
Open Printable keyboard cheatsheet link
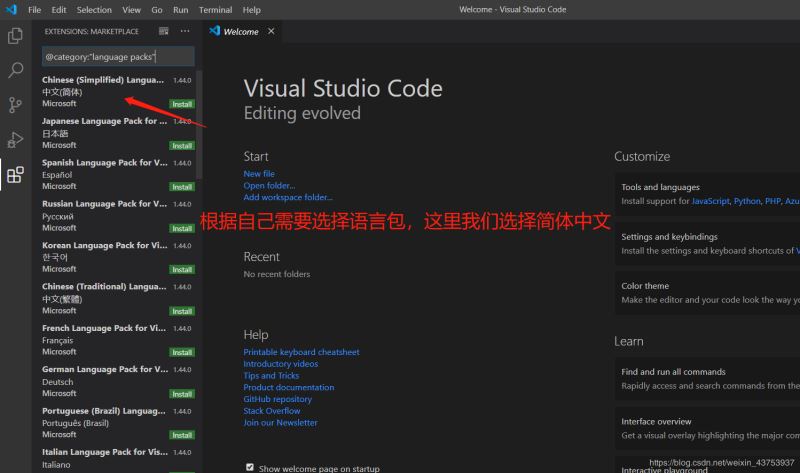[x=301, y=352]
